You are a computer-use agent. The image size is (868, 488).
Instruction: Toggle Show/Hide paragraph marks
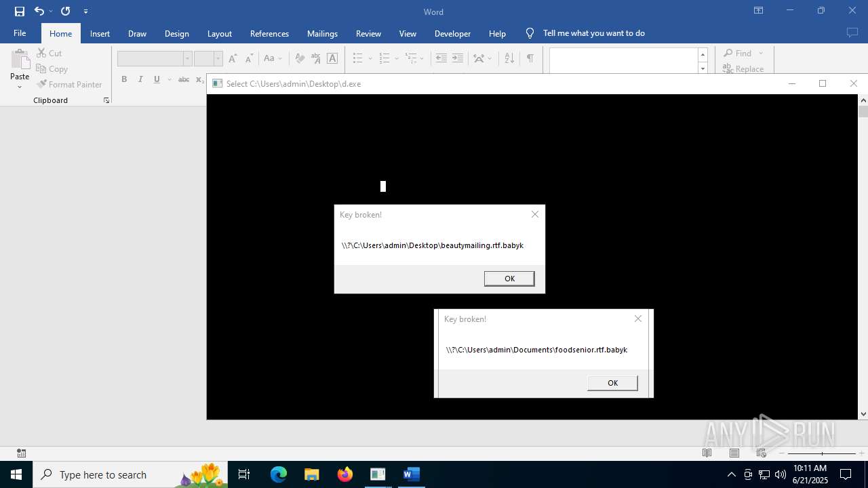click(x=530, y=58)
